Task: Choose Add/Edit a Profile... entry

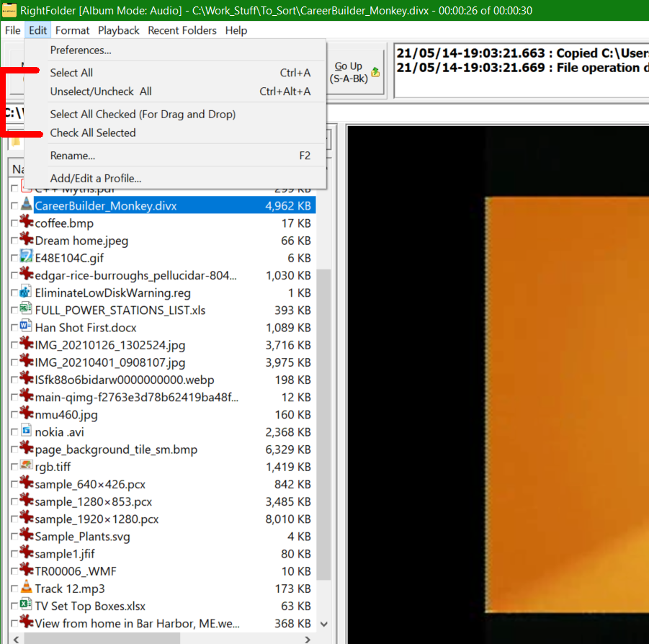Action: (x=175, y=179)
